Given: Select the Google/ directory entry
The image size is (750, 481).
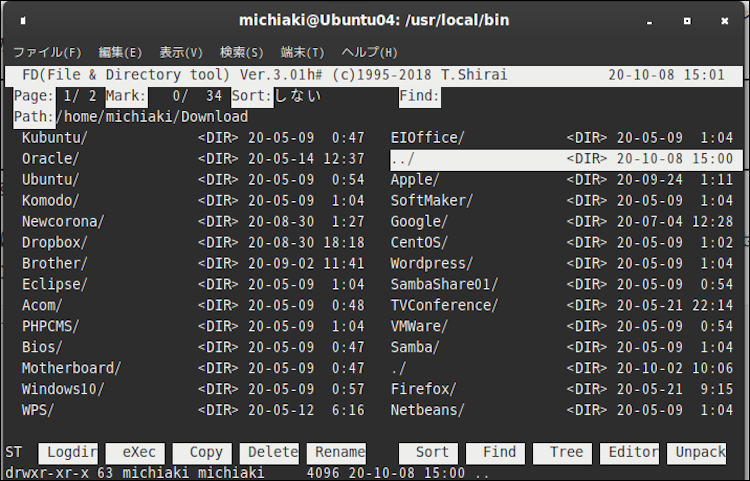Looking at the screenshot, I should tap(562, 222).
